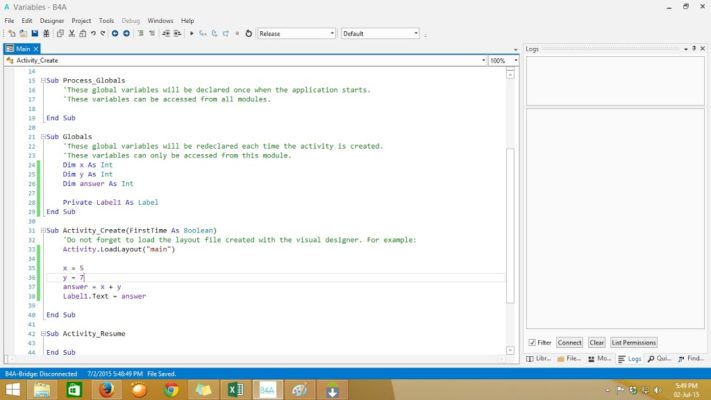Click the line 'answer = x + y'

(x=92, y=287)
